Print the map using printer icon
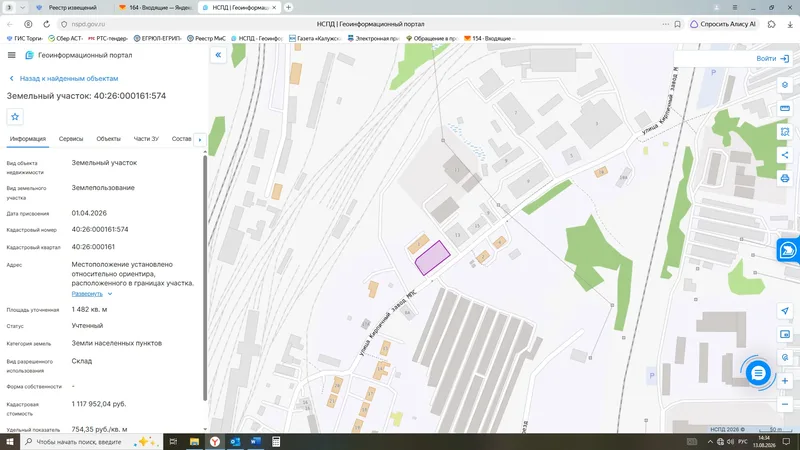Viewport: 800px width, 450px height. point(785,179)
